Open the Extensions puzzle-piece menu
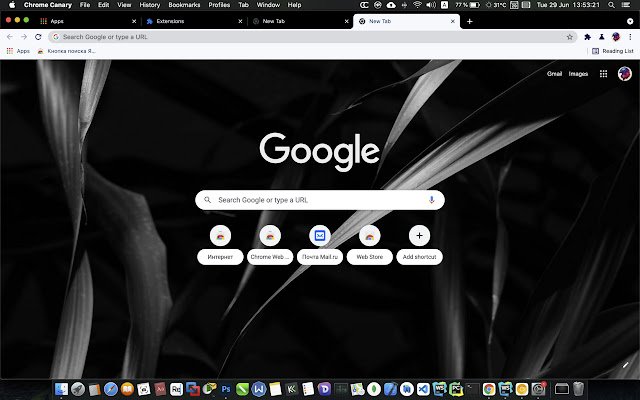 (x=587, y=37)
